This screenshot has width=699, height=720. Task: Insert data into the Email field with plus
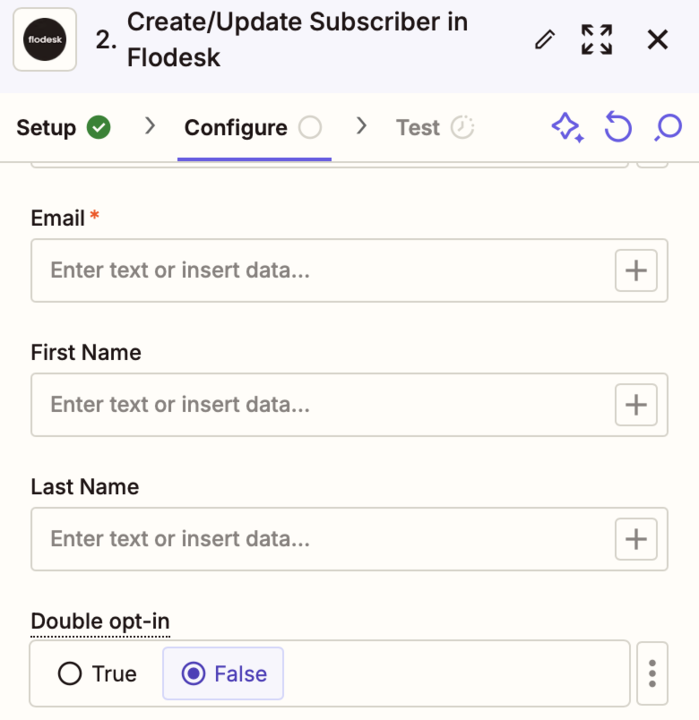(x=636, y=270)
